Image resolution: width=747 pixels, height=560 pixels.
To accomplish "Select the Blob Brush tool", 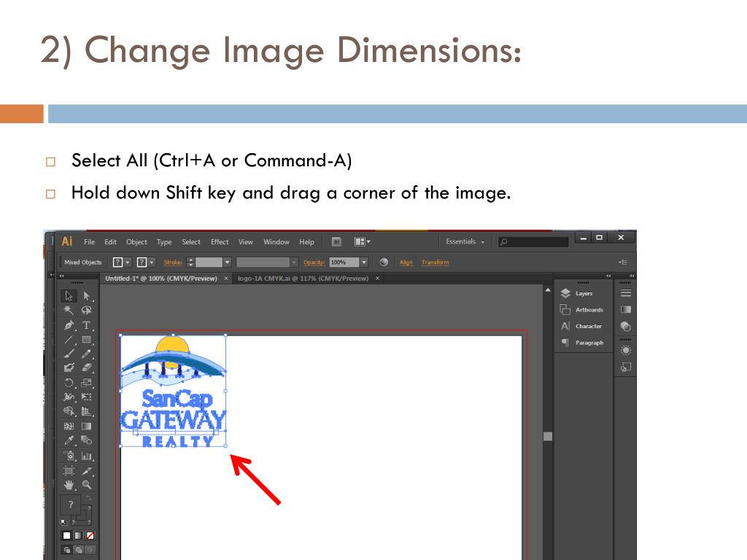I will 69,367.
